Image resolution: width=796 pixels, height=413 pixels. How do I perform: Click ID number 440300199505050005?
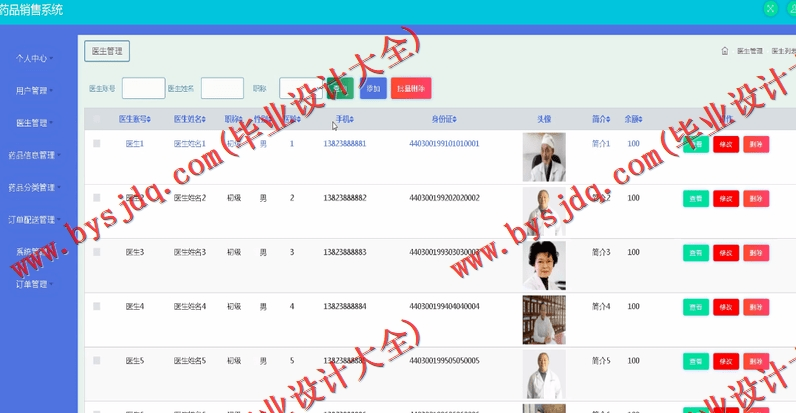coord(444,361)
